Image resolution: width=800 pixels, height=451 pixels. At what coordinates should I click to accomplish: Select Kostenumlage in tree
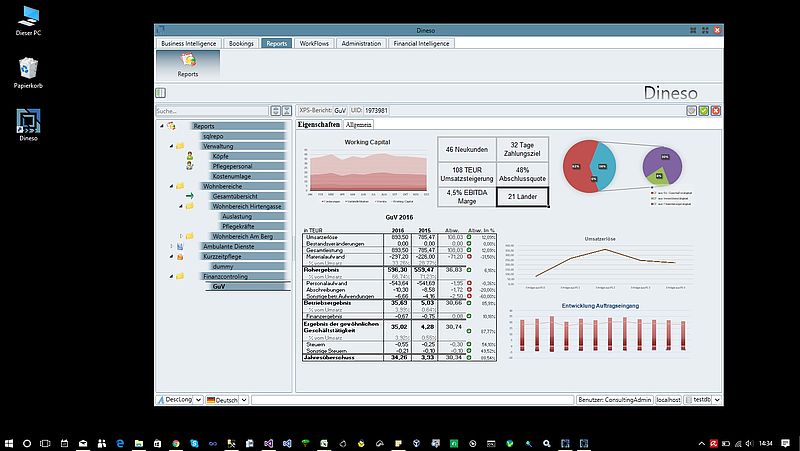[x=248, y=176]
